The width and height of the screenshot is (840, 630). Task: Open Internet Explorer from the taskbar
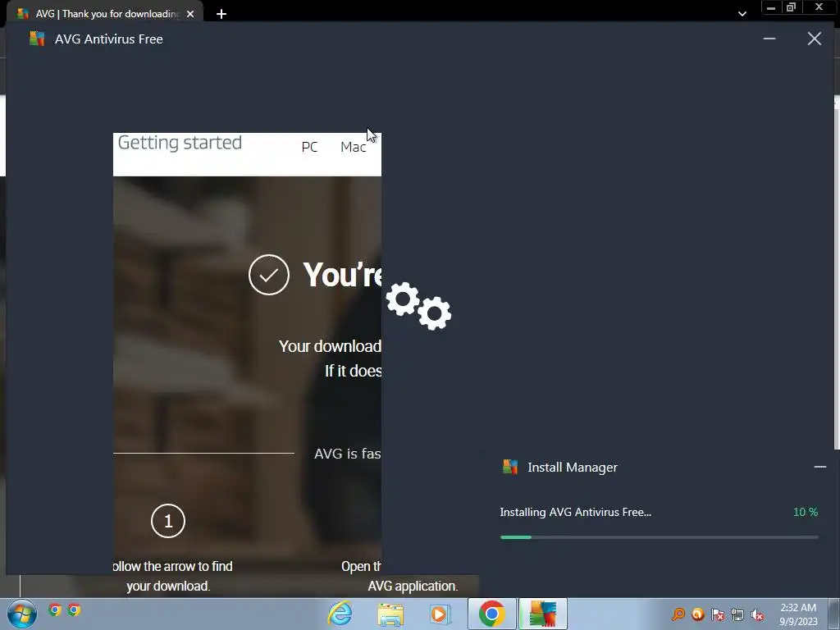point(340,614)
